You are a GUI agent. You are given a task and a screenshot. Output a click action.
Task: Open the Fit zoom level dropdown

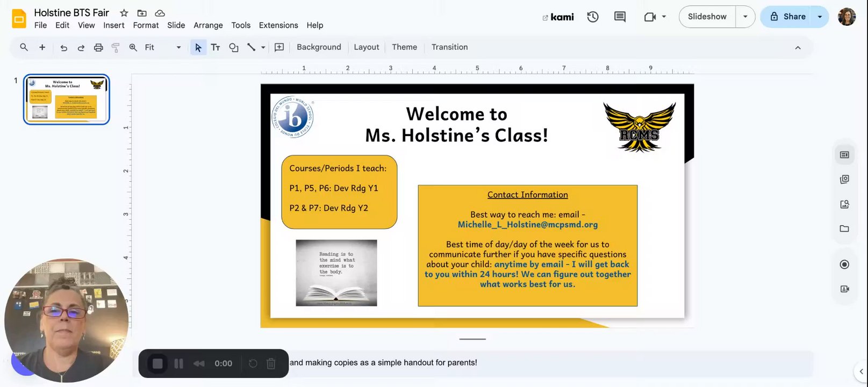(163, 47)
